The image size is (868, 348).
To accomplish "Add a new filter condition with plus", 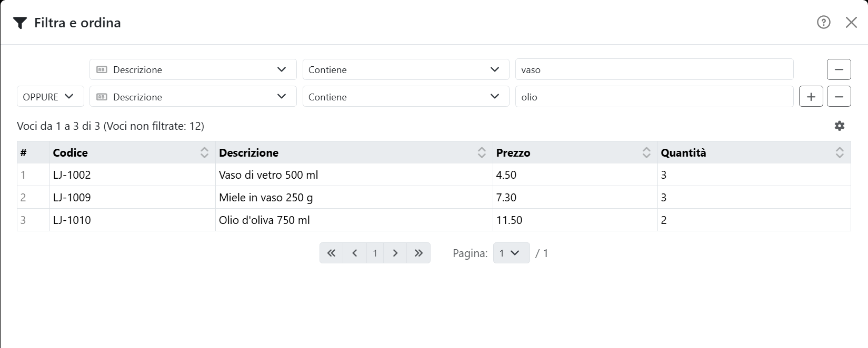I will tap(811, 97).
